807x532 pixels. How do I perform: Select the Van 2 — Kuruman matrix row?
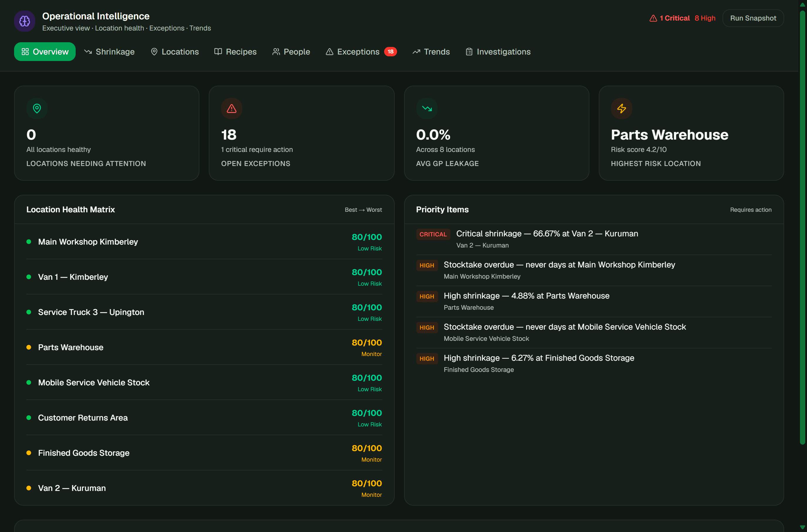click(x=204, y=488)
